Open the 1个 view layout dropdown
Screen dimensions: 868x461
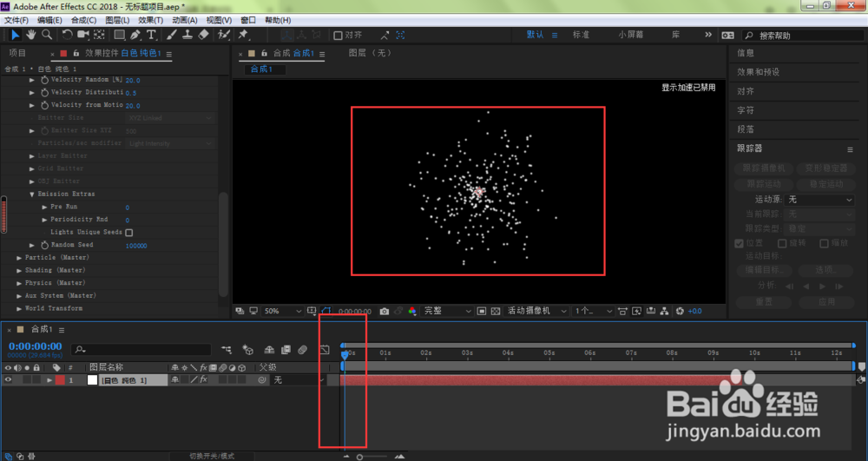(x=593, y=311)
